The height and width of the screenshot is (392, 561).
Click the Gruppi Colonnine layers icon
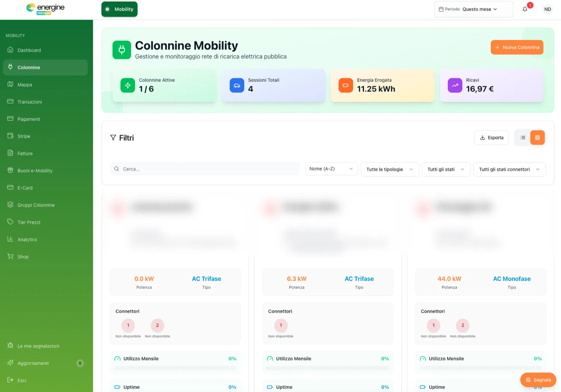click(10, 205)
